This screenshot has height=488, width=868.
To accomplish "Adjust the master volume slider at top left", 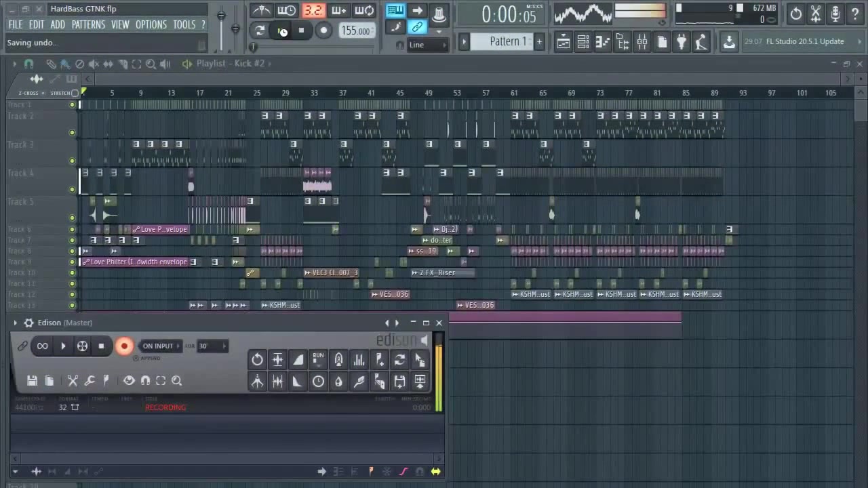I will point(220,14).
